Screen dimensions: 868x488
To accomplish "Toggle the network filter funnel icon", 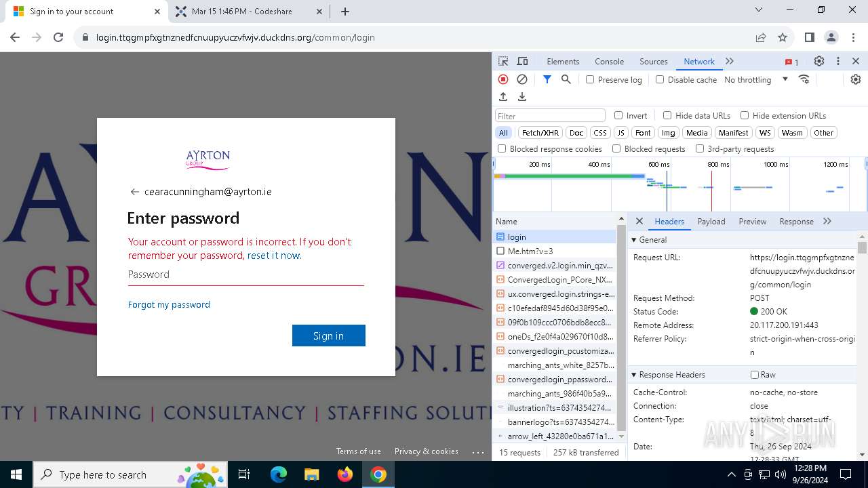I will point(547,79).
